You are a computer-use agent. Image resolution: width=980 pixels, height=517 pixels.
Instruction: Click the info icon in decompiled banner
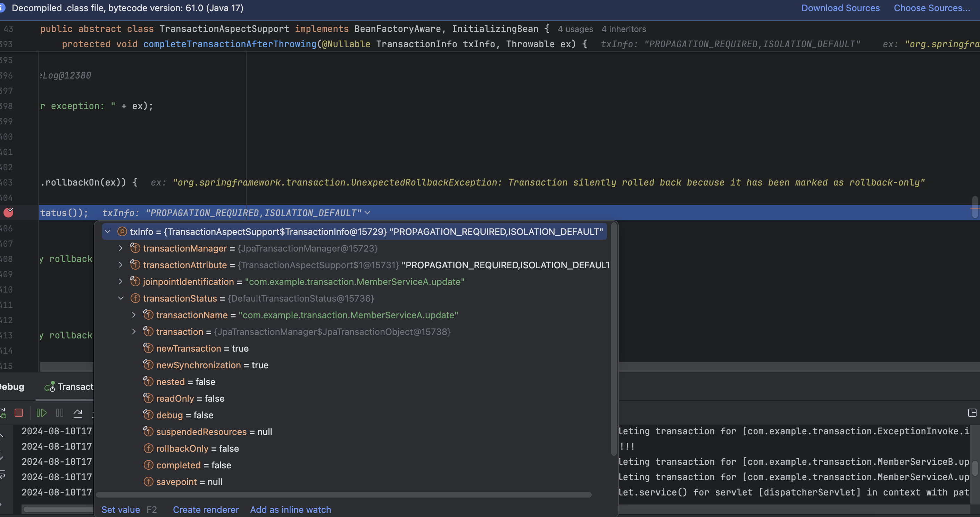[2, 8]
